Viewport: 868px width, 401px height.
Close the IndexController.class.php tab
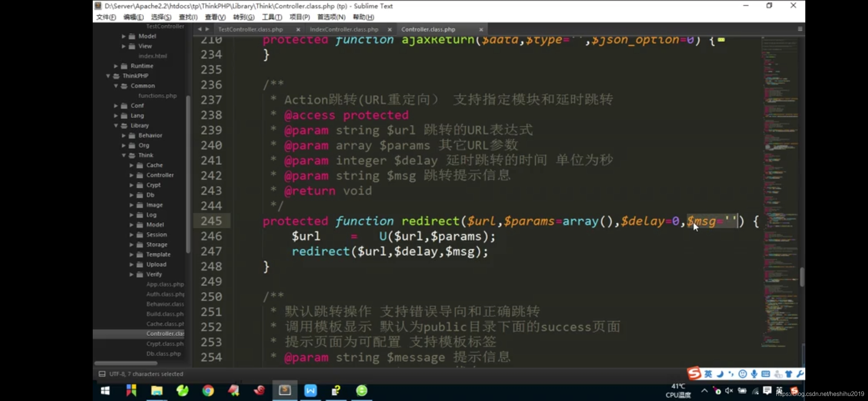[x=389, y=29]
